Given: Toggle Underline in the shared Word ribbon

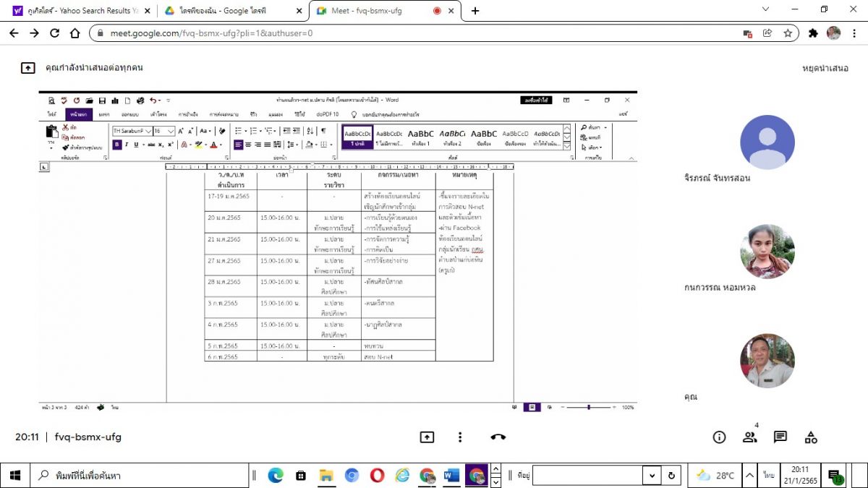Looking at the screenshot, I should point(135,145).
